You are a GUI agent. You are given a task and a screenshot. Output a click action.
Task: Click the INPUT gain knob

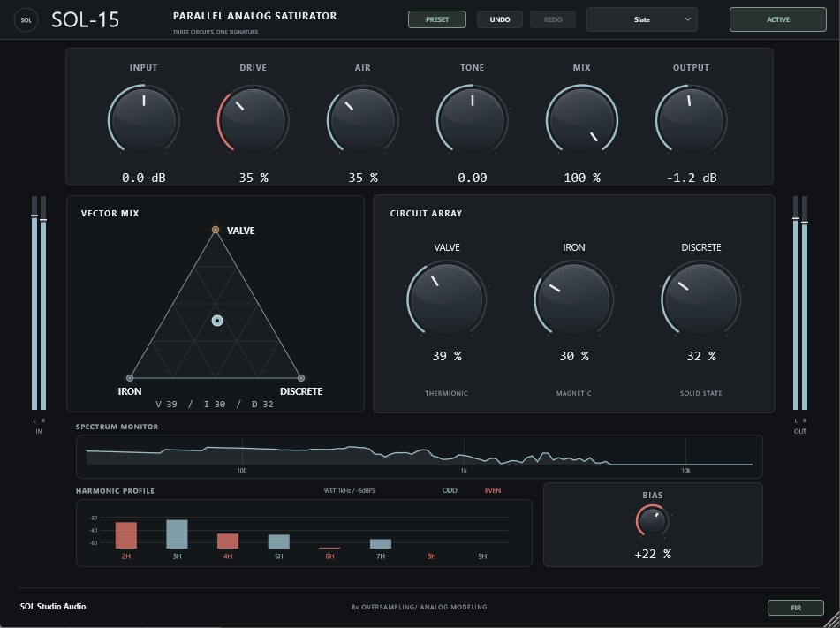pyautogui.click(x=144, y=119)
